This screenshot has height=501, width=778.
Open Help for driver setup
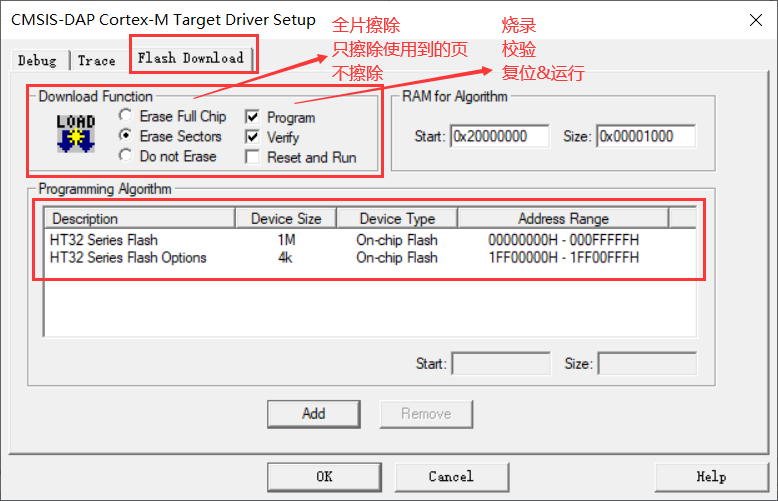coord(710,476)
